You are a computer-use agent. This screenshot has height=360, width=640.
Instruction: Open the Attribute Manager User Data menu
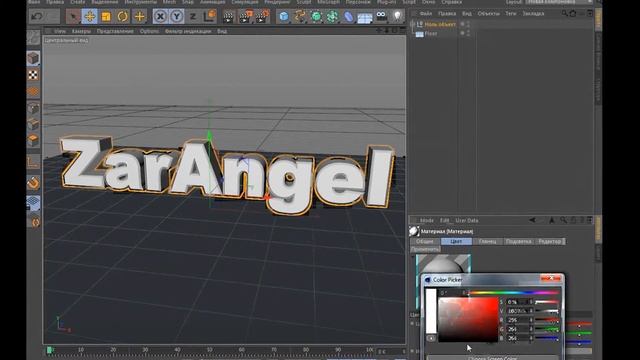coord(467,220)
